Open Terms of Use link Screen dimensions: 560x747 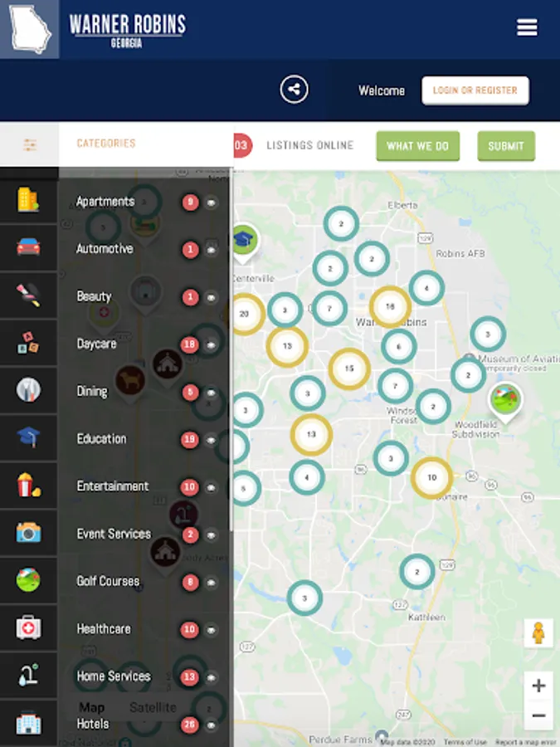pyautogui.click(x=465, y=742)
